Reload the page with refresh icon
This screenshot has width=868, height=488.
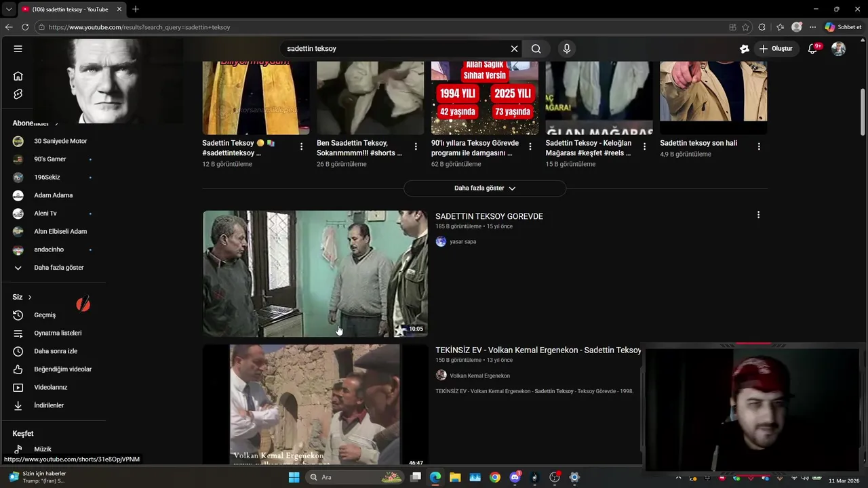25,27
